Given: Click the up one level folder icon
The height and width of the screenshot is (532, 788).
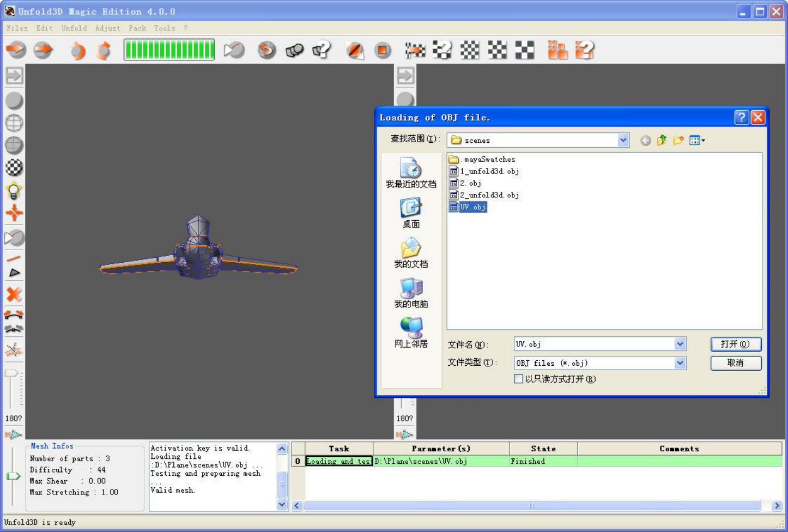Looking at the screenshot, I should click(x=662, y=141).
